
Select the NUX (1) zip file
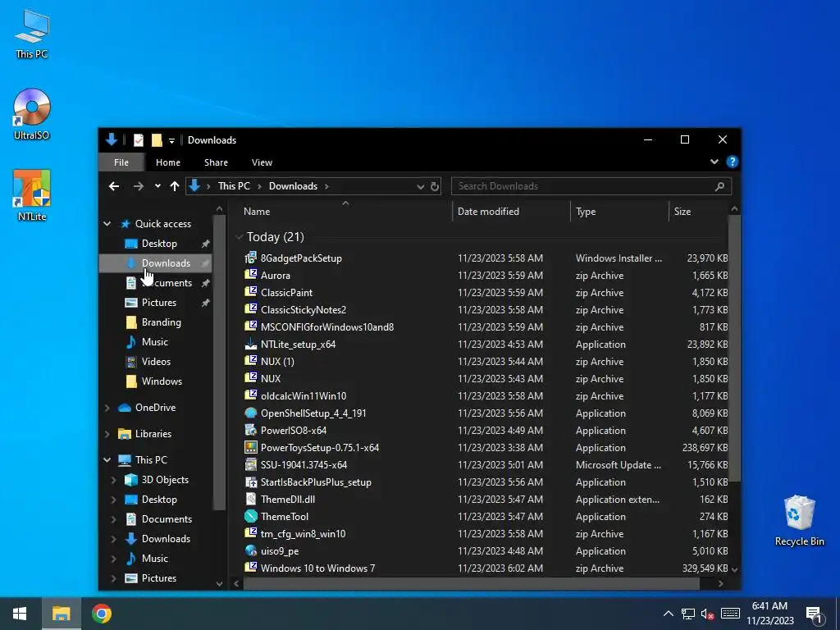pos(277,361)
